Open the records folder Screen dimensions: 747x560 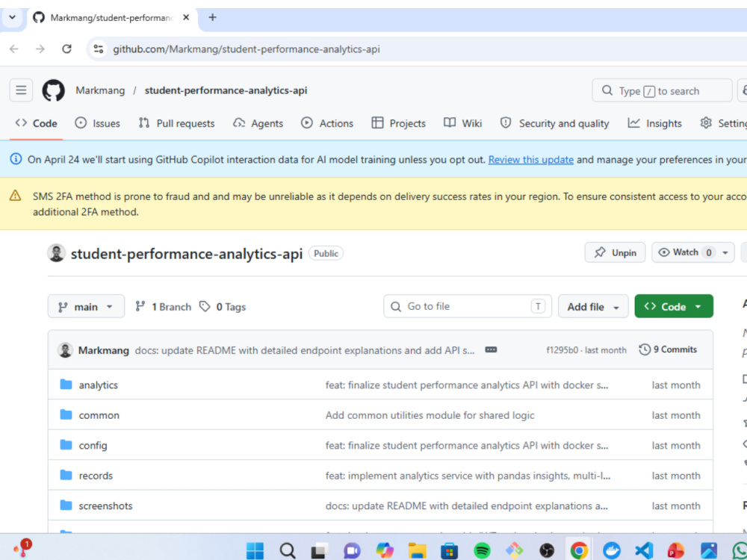click(x=96, y=475)
